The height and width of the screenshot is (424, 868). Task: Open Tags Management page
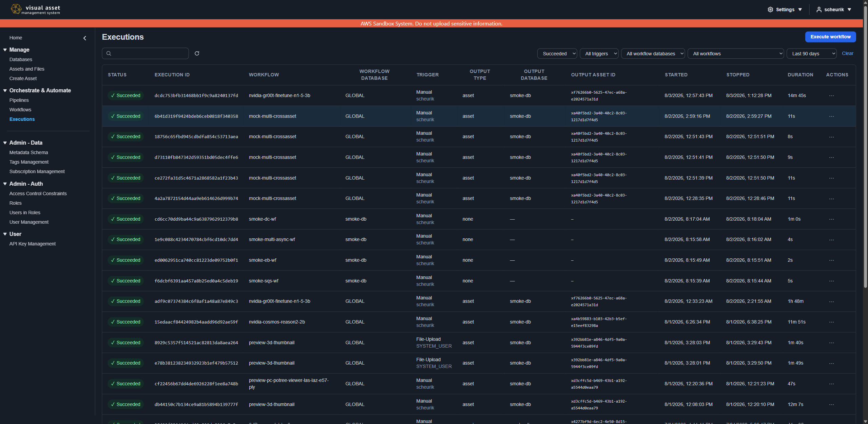[x=29, y=162]
